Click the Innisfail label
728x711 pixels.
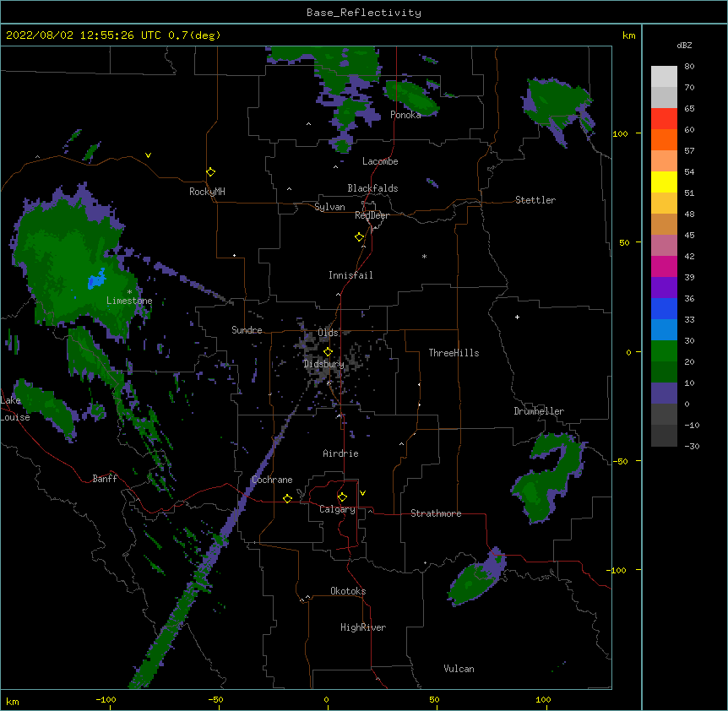point(350,275)
